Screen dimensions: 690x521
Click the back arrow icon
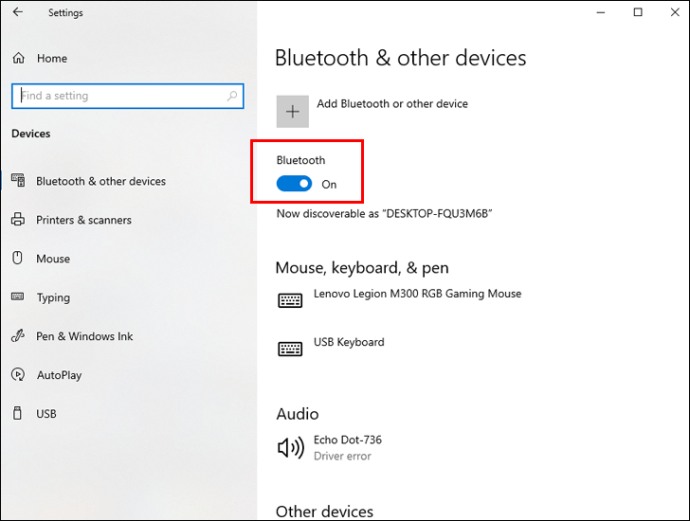pyautogui.click(x=18, y=12)
